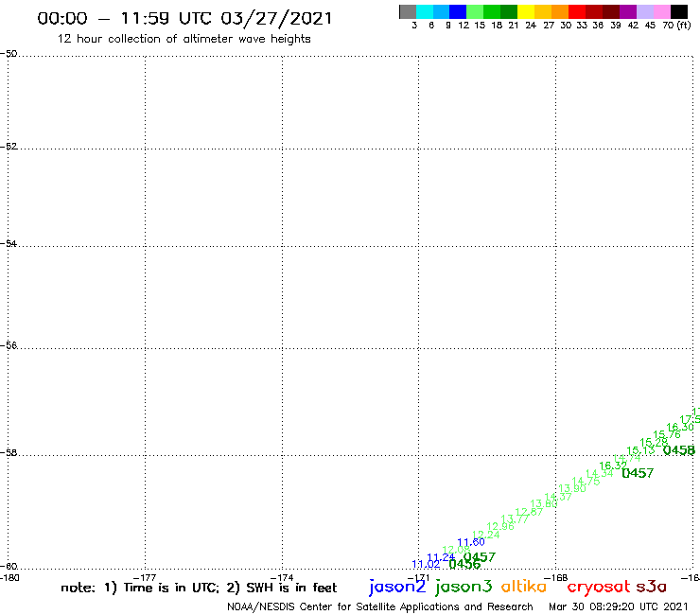700x615 pixels.
Task: Click the cryosat satellite legend label
Action: pos(598,587)
